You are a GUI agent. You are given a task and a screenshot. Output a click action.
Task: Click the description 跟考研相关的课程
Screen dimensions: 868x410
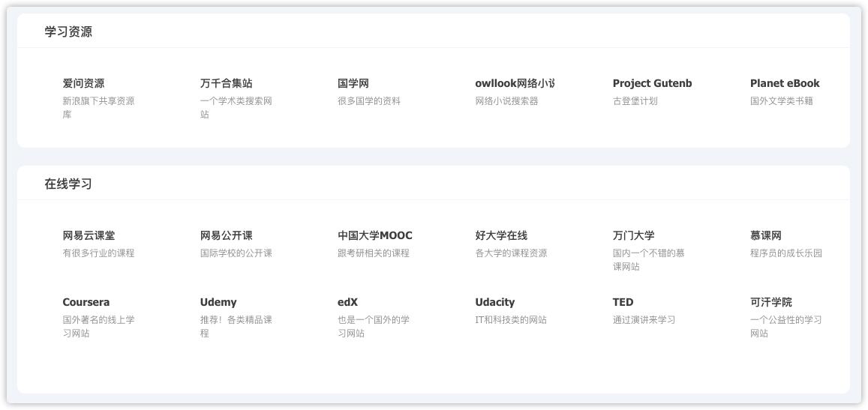pyautogui.click(x=373, y=253)
